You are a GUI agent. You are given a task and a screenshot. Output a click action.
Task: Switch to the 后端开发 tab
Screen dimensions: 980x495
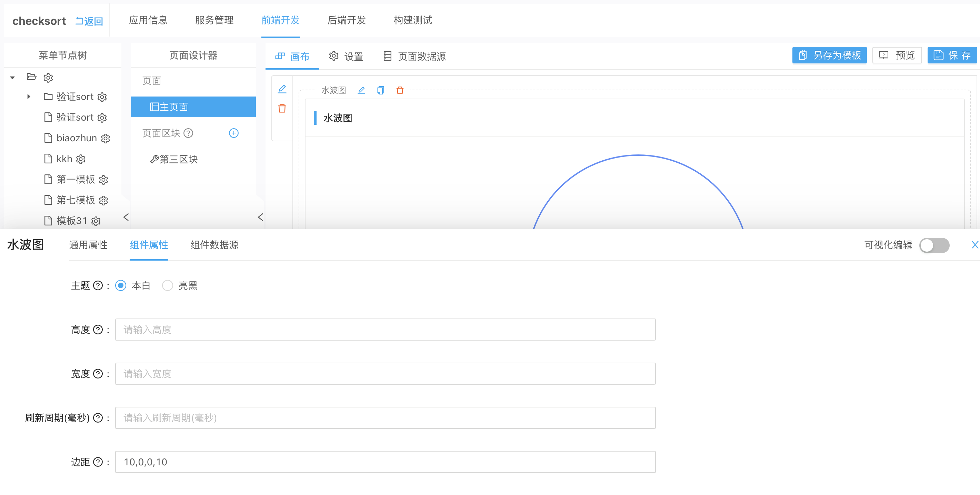pos(346,20)
